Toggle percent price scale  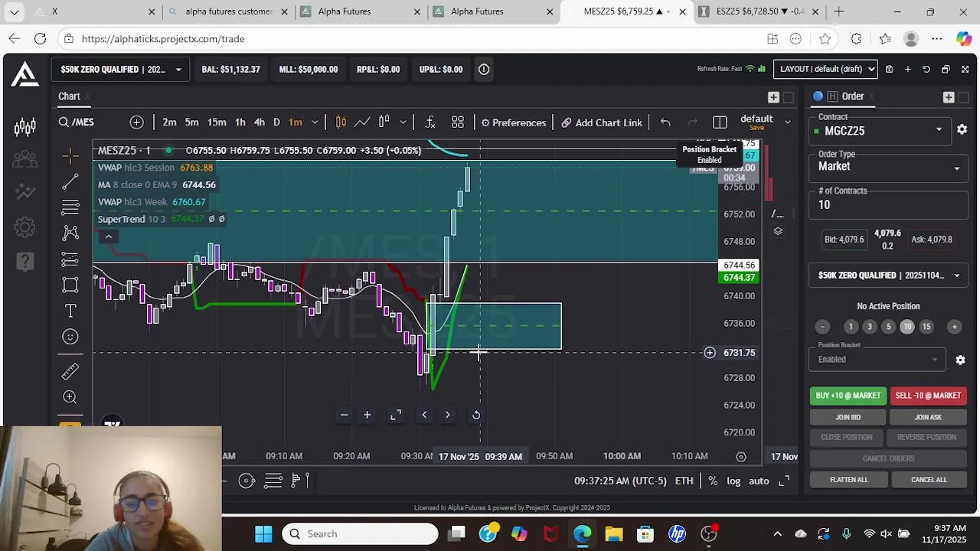tap(712, 481)
